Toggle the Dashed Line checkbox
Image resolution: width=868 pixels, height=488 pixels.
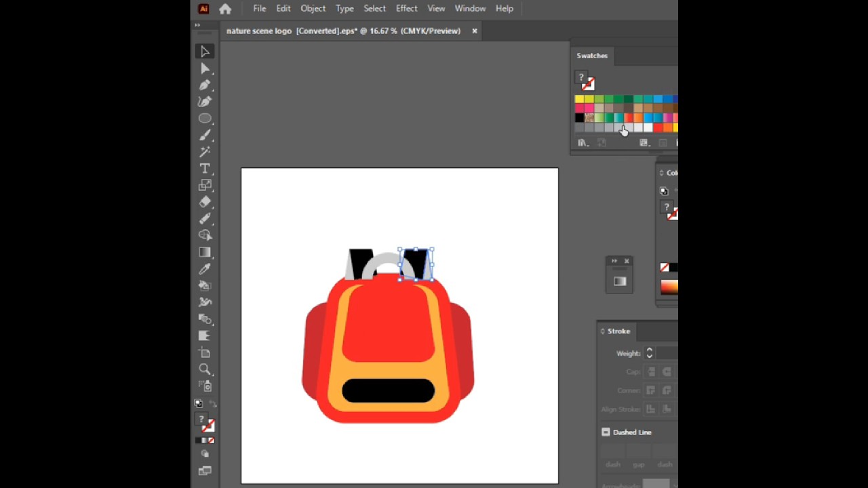pos(606,432)
